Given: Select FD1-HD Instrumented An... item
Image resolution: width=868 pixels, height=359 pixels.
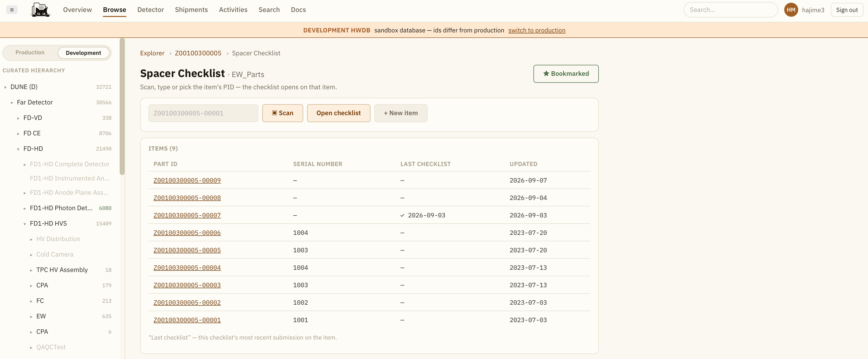Looking at the screenshot, I should coord(70,178).
